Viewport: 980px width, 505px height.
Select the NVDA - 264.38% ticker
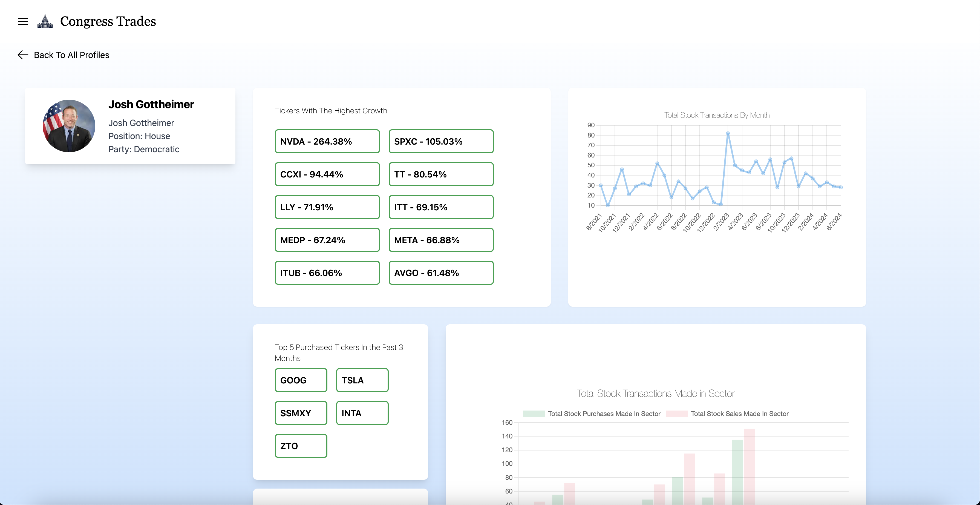327,140
